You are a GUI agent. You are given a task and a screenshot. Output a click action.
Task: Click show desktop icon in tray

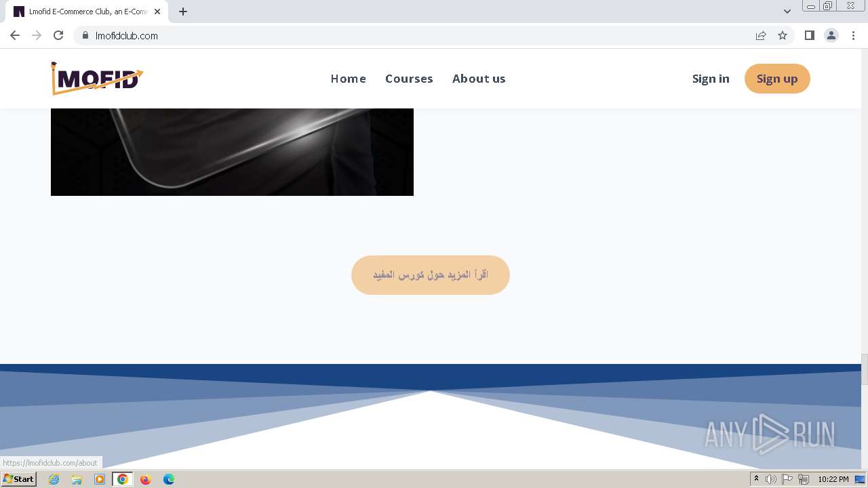(860, 479)
